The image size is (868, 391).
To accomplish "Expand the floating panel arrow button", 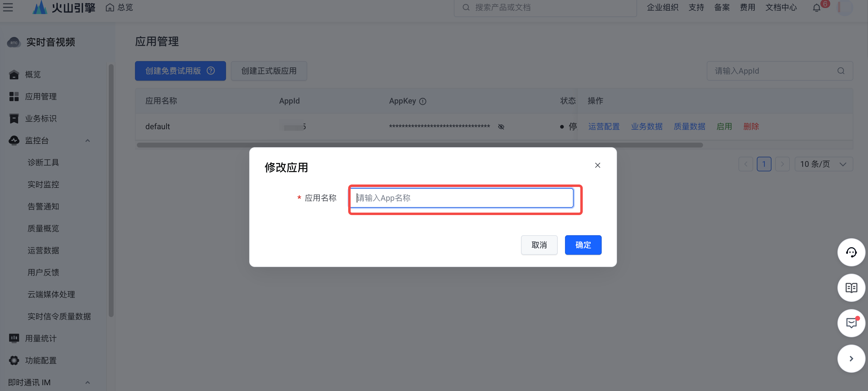I will pos(851,359).
